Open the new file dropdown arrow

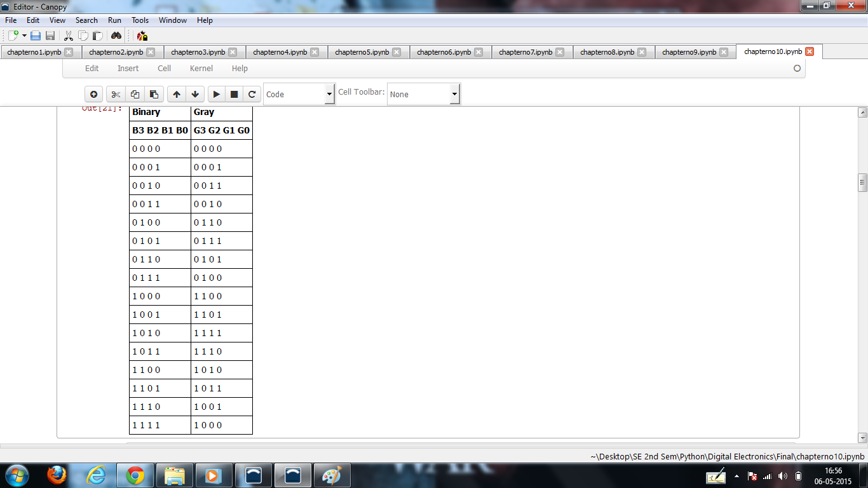pos(25,36)
